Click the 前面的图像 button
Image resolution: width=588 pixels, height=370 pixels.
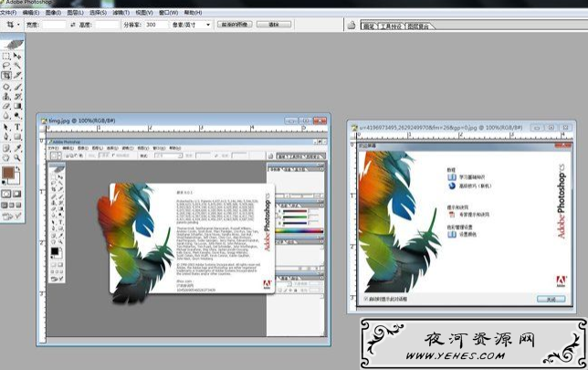235,25
